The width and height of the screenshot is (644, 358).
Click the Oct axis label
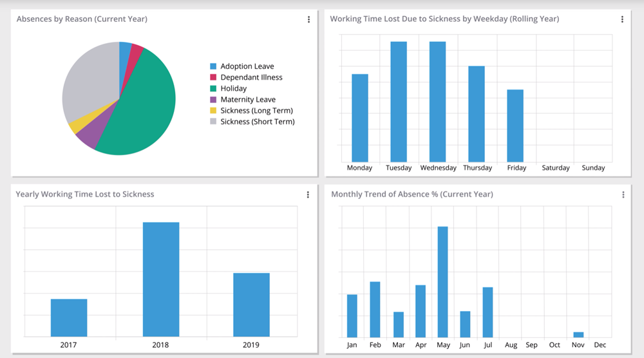(554, 345)
